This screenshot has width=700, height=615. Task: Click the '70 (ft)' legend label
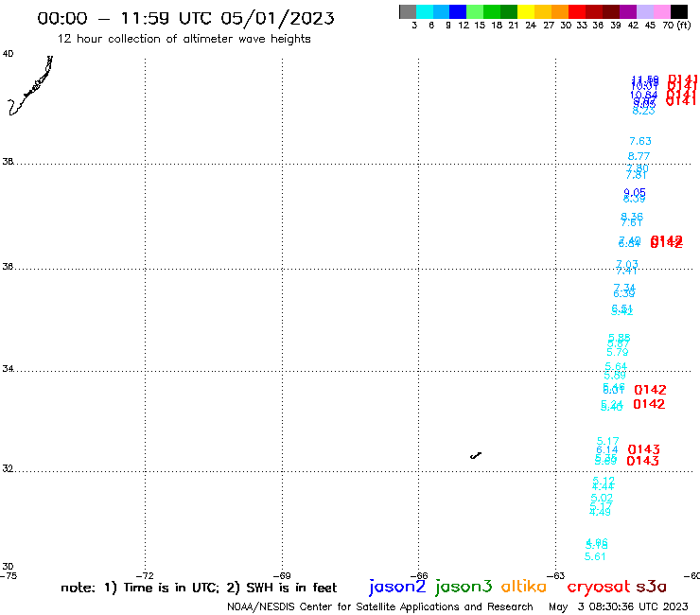(x=676, y=25)
